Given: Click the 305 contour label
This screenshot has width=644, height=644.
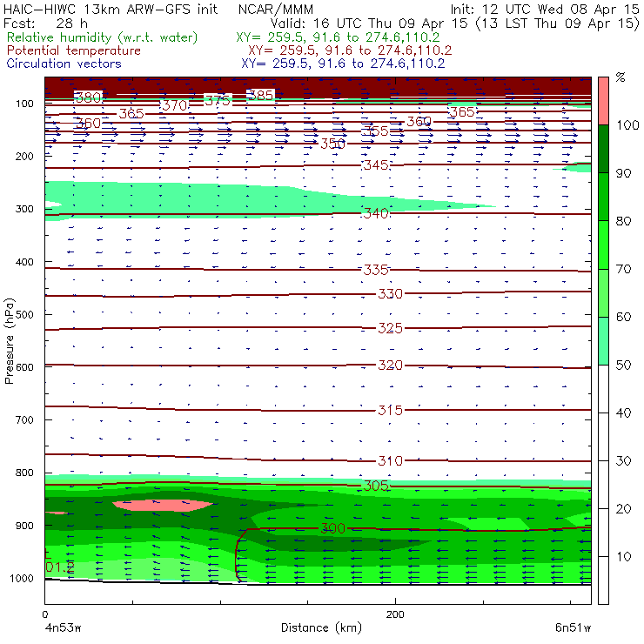Looking at the screenshot, I should click(376, 486).
